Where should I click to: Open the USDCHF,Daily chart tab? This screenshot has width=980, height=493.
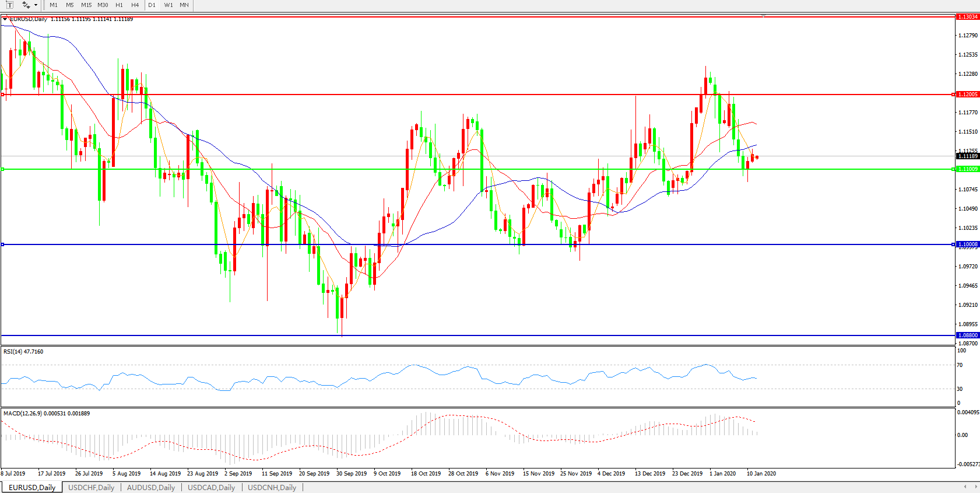(91, 487)
